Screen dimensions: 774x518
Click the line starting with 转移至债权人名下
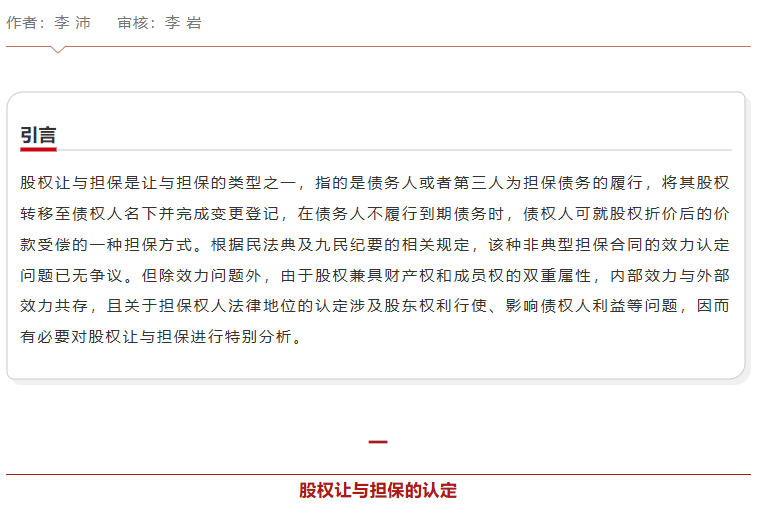(x=375, y=214)
